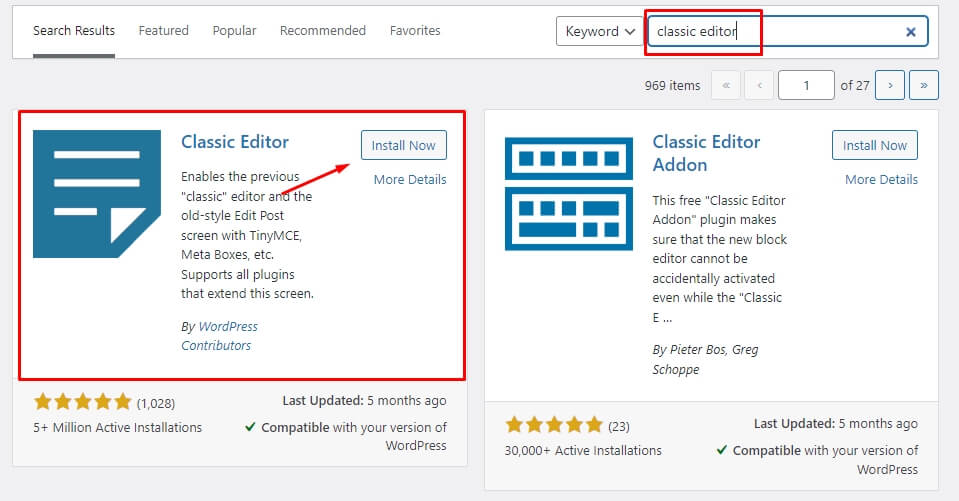Click the Classic Editor Addon plugin icon
This screenshot has height=501, width=959.
569,194
